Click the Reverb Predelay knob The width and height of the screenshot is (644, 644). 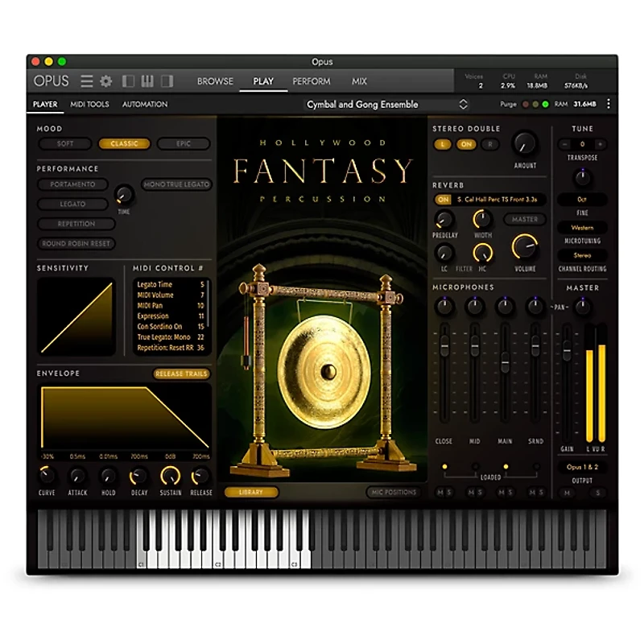(444, 219)
